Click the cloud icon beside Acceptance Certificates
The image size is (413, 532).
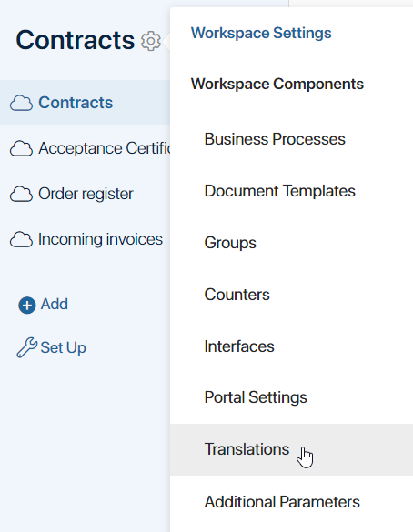(21, 148)
